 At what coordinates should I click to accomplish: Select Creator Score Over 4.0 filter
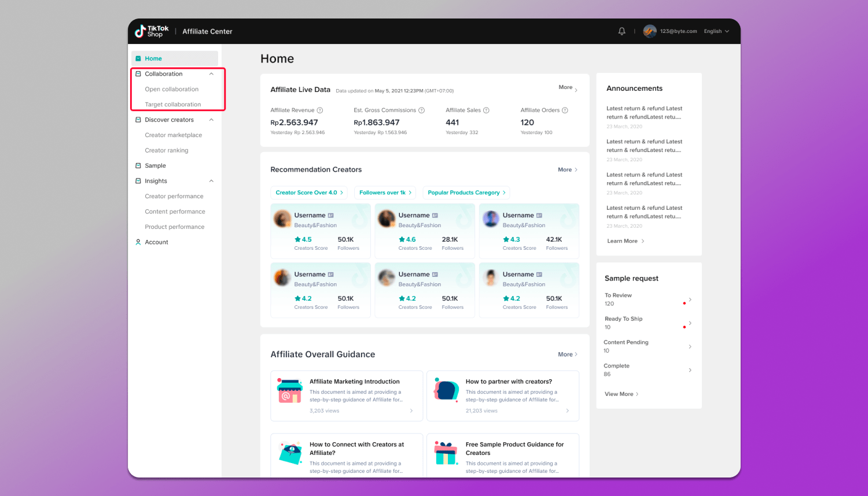pyautogui.click(x=309, y=193)
